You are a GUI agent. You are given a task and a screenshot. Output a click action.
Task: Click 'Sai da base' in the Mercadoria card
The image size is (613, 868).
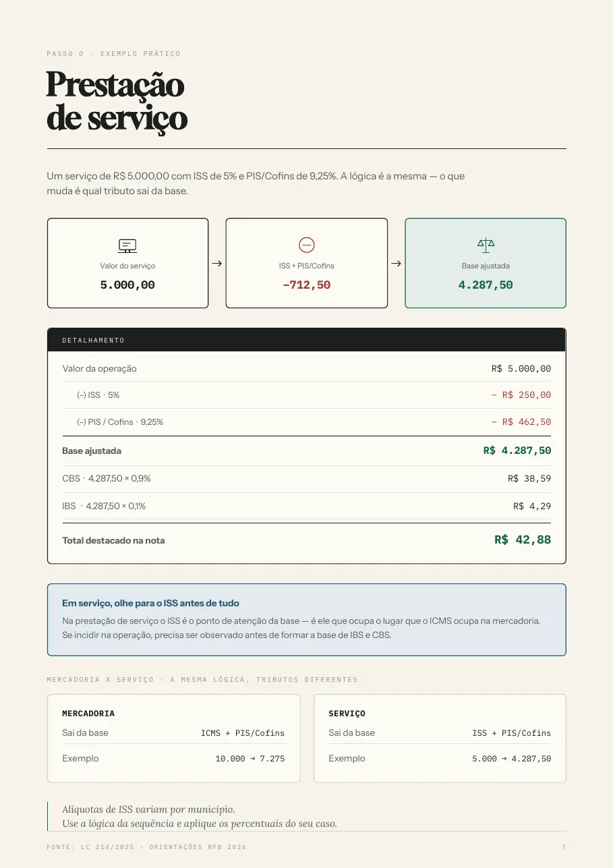tap(85, 733)
